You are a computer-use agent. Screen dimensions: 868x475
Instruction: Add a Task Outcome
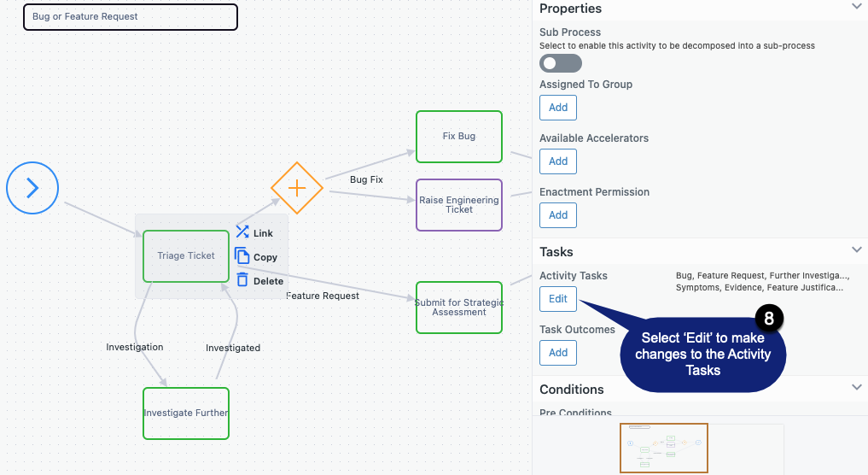558,353
